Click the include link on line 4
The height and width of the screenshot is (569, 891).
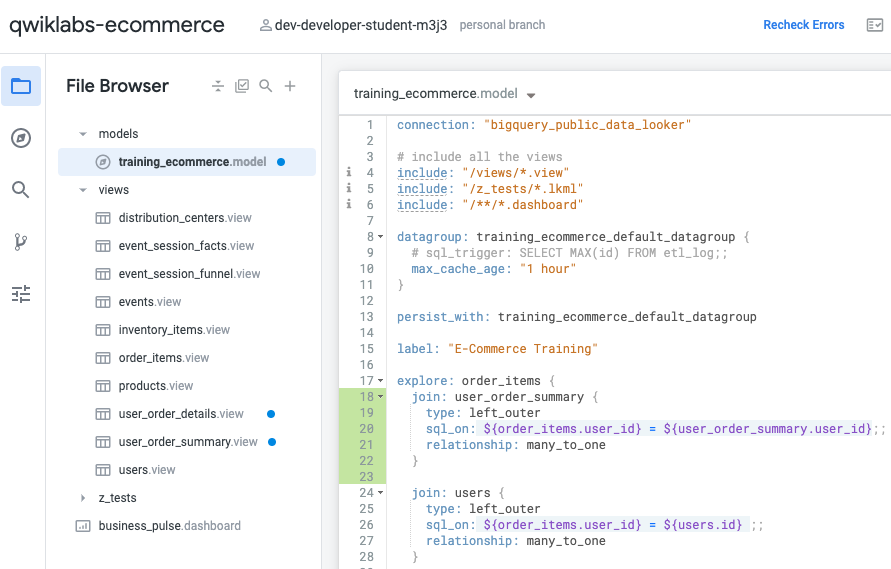[422, 173]
